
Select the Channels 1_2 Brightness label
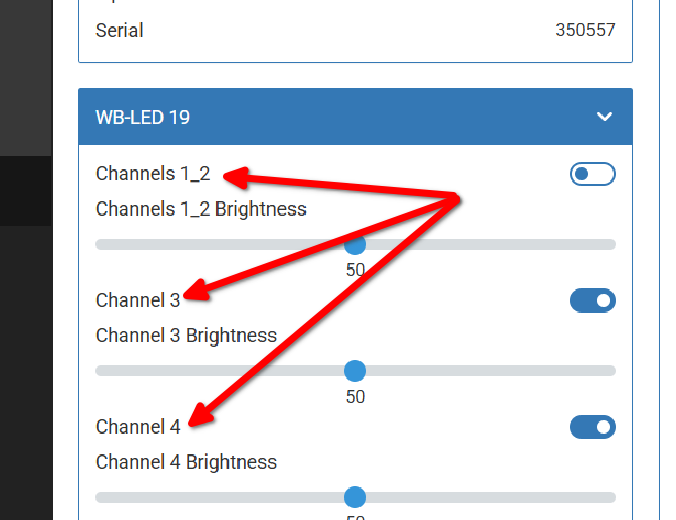coord(201,209)
